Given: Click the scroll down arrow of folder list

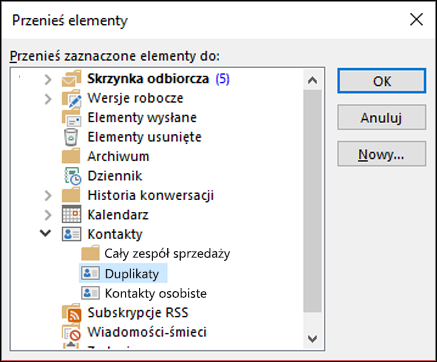Looking at the screenshot, I should click(312, 339).
